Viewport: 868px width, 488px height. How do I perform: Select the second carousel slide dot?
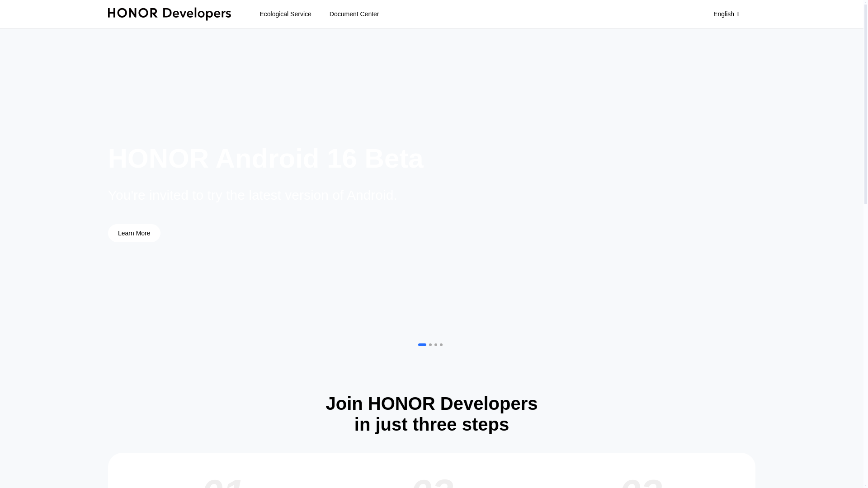pyautogui.click(x=430, y=345)
